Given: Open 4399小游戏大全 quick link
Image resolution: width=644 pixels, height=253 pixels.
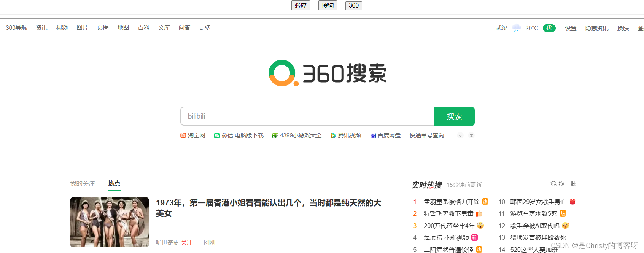Looking at the screenshot, I should [x=301, y=135].
